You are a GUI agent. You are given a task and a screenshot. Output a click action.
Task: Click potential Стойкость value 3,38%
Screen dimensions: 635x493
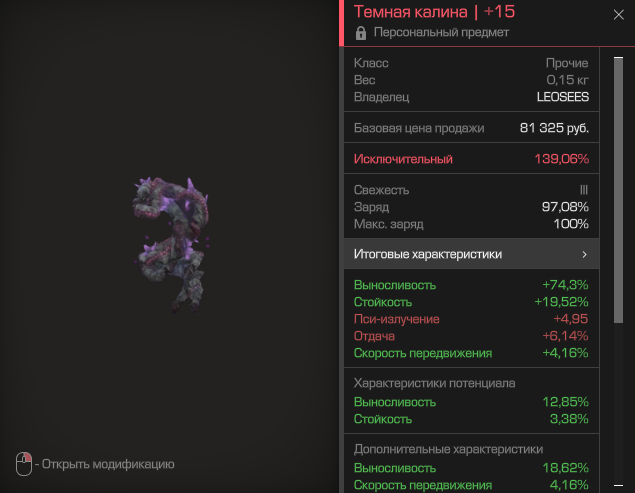click(x=569, y=419)
